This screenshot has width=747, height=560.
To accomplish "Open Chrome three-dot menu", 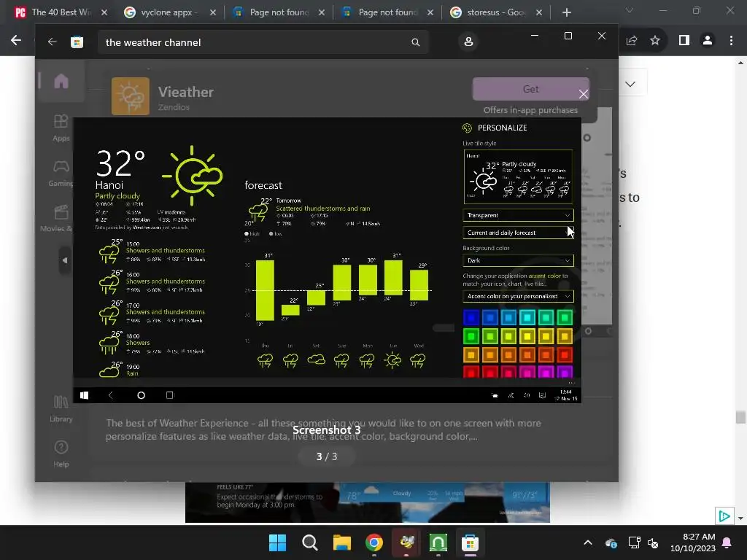I will (731, 41).
